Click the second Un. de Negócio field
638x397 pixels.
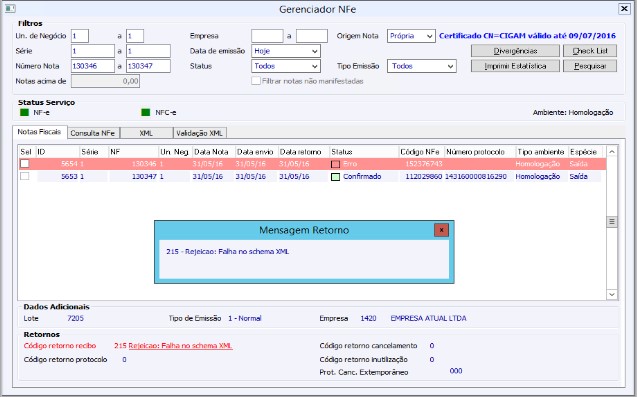point(135,36)
